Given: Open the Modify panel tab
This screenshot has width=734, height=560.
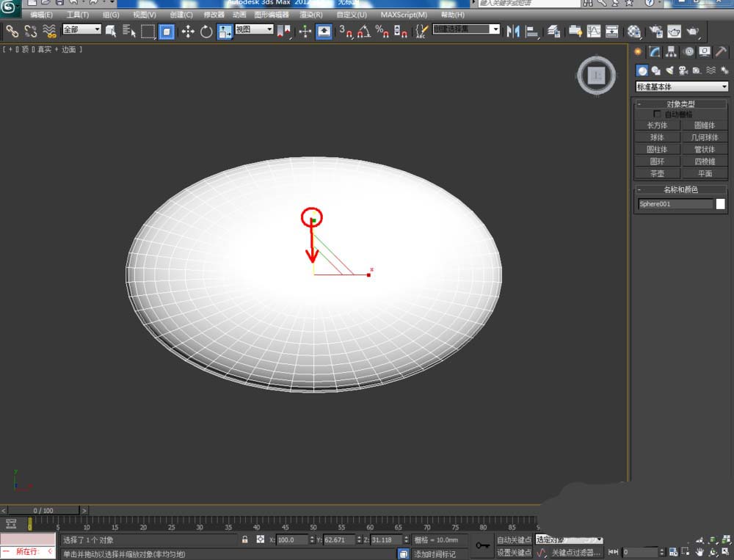Looking at the screenshot, I should point(655,51).
